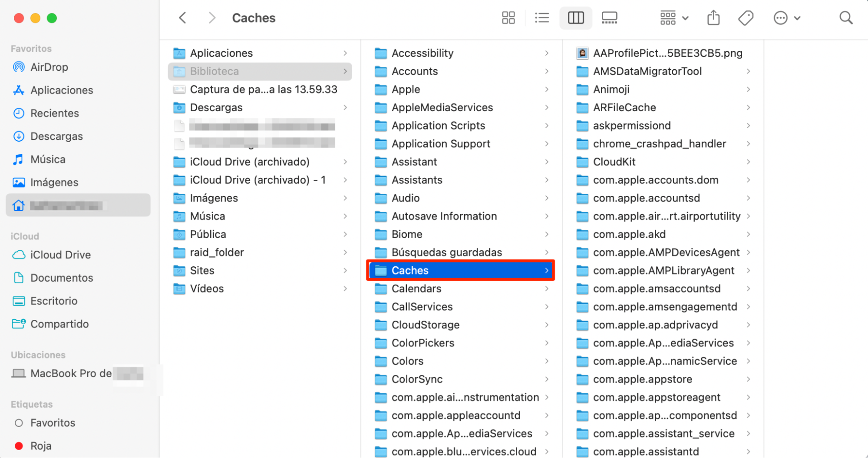Screen dimensions: 868x458
Task: Open the more actions ellipsis menu
Action: pos(787,18)
